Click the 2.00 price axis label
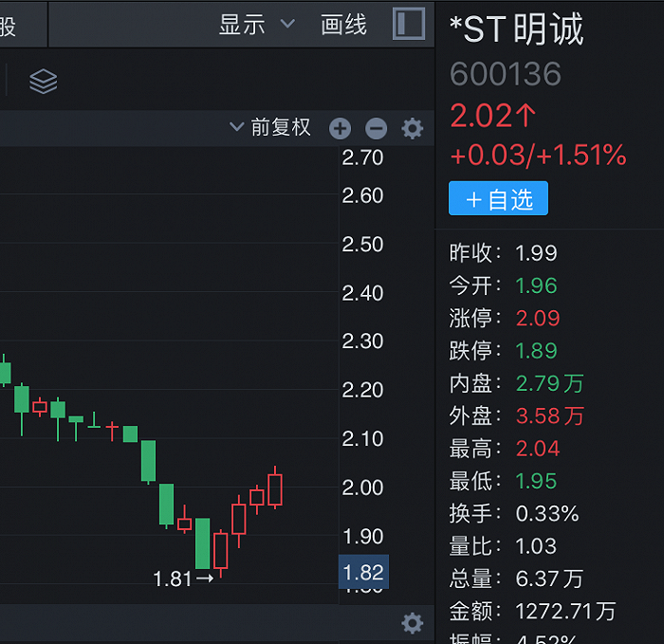This screenshot has width=664, height=644. tap(362, 488)
